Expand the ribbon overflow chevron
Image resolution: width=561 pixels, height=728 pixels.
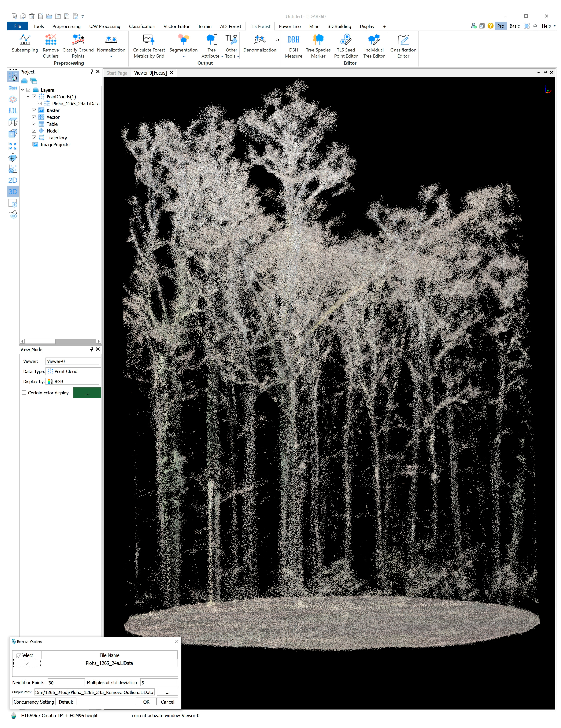coord(277,40)
